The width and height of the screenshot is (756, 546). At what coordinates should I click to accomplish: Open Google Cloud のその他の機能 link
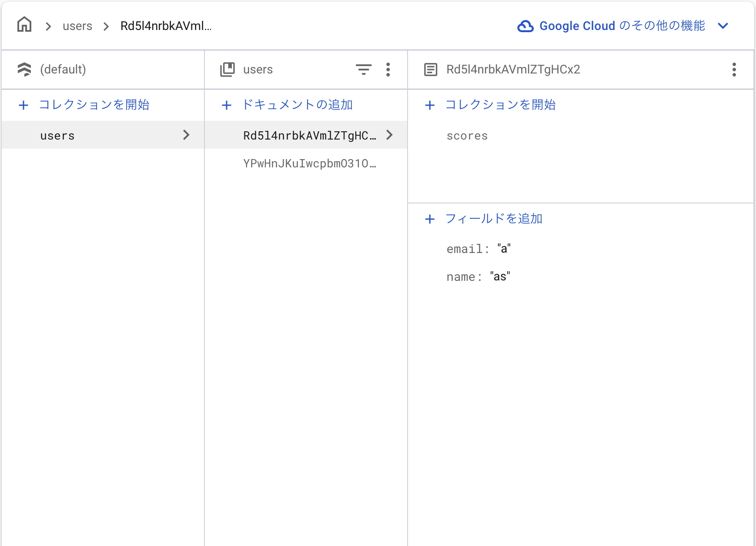(x=622, y=26)
